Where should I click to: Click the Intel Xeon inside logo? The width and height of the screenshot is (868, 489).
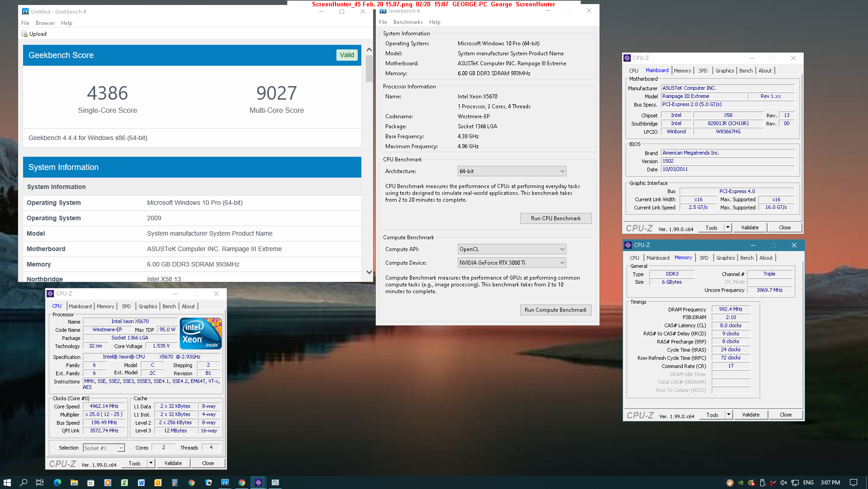pyautogui.click(x=201, y=334)
